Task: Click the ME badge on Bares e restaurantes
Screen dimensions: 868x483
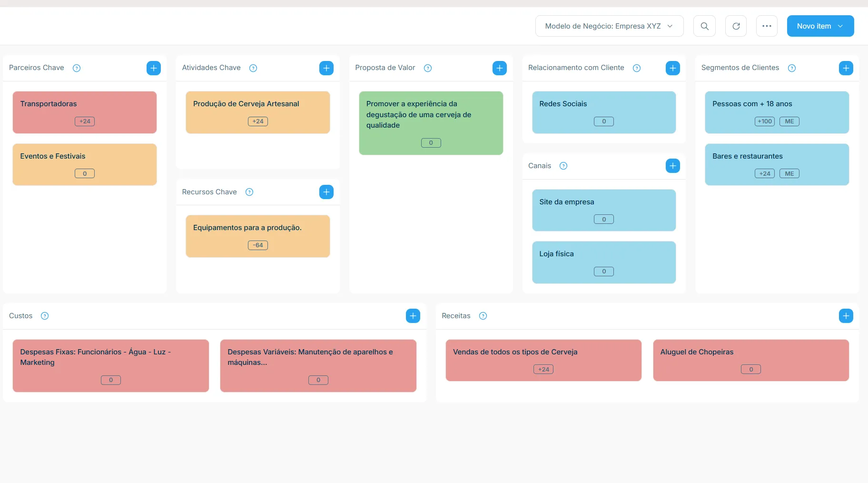Action: click(x=789, y=174)
